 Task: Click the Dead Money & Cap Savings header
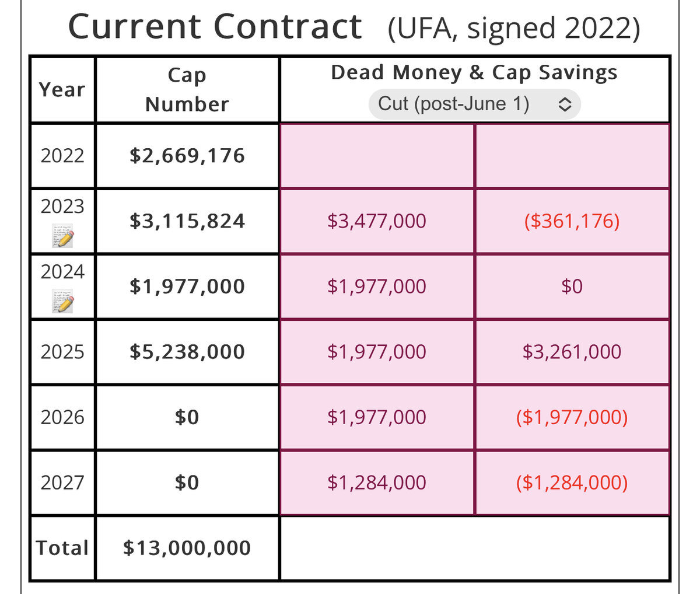click(474, 72)
